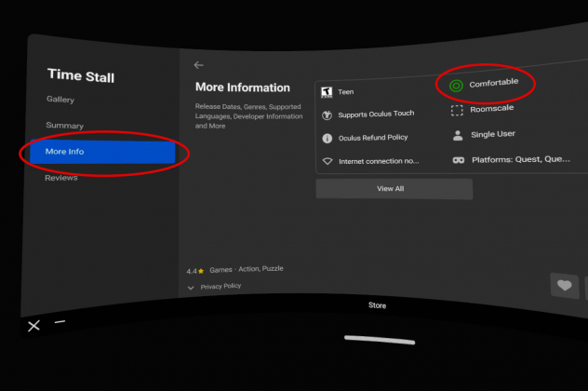Click Platforms: Quest label
This screenshot has height=391, width=588.
521,159
